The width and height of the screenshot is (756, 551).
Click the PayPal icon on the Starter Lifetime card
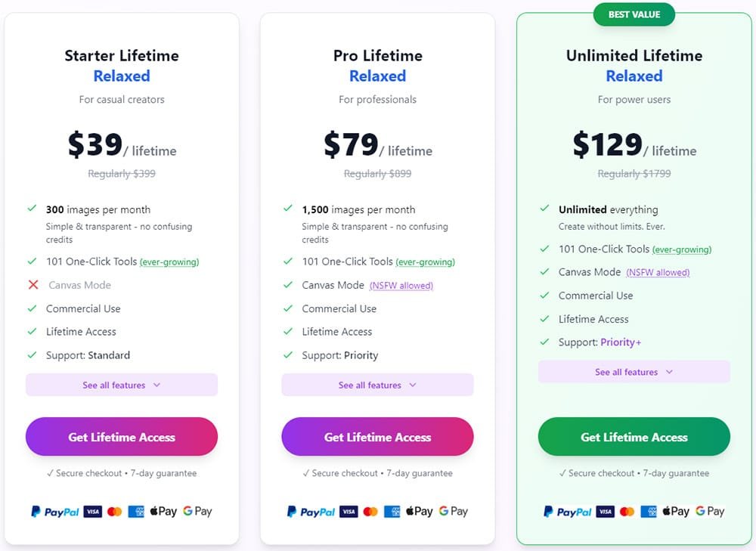pos(54,511)
